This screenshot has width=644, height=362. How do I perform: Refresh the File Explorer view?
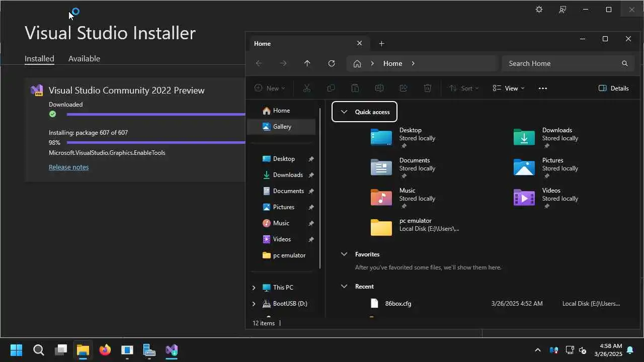coord(332,63)
